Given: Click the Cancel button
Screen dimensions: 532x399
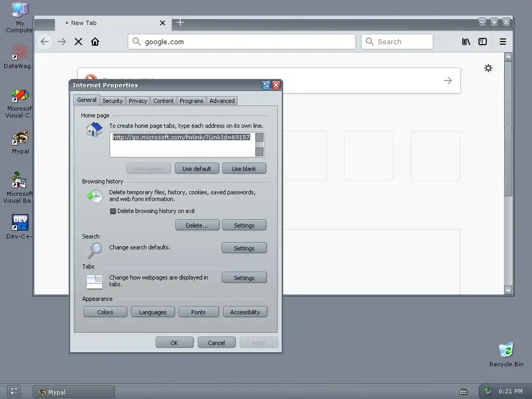Looking at the screenshot, I should coord(217,343).
